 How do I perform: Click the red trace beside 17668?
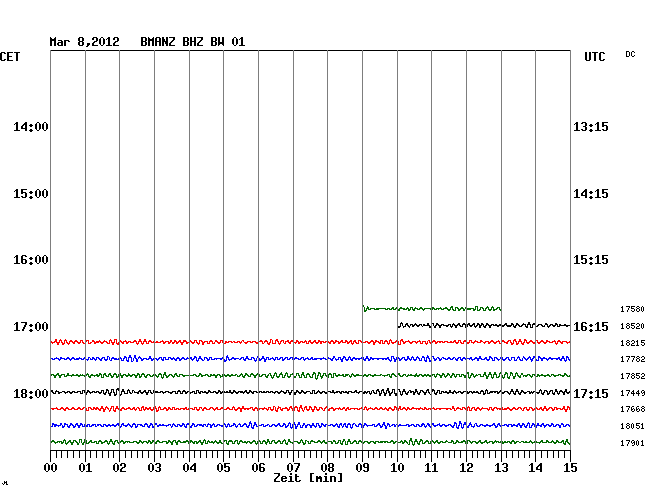point(310,409)
